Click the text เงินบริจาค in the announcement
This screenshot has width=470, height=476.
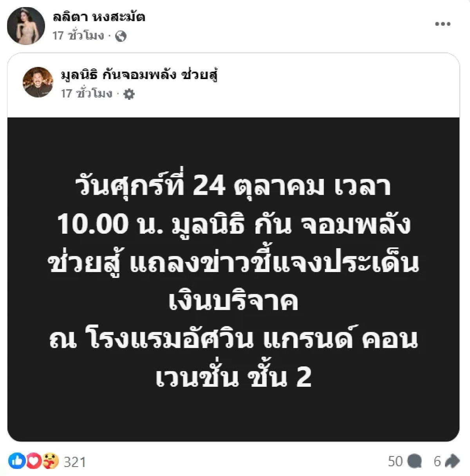tap(233, 301)
